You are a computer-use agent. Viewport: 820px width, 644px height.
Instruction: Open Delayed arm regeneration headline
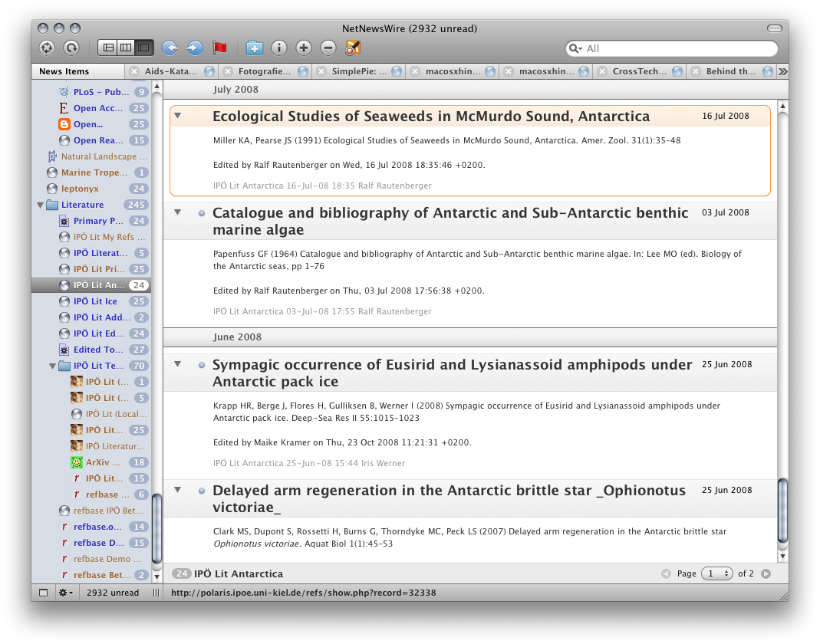tap(449, 498)
